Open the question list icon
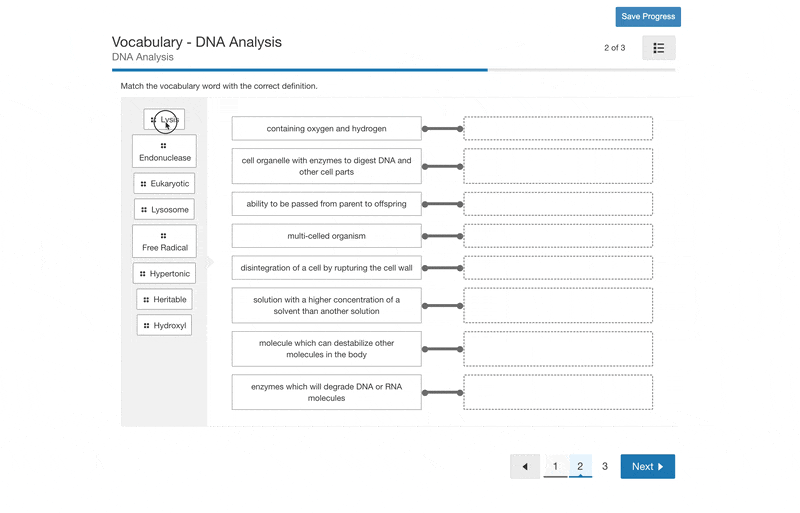The height and width of the screenshot is (513, 800). tap(659, 48)
